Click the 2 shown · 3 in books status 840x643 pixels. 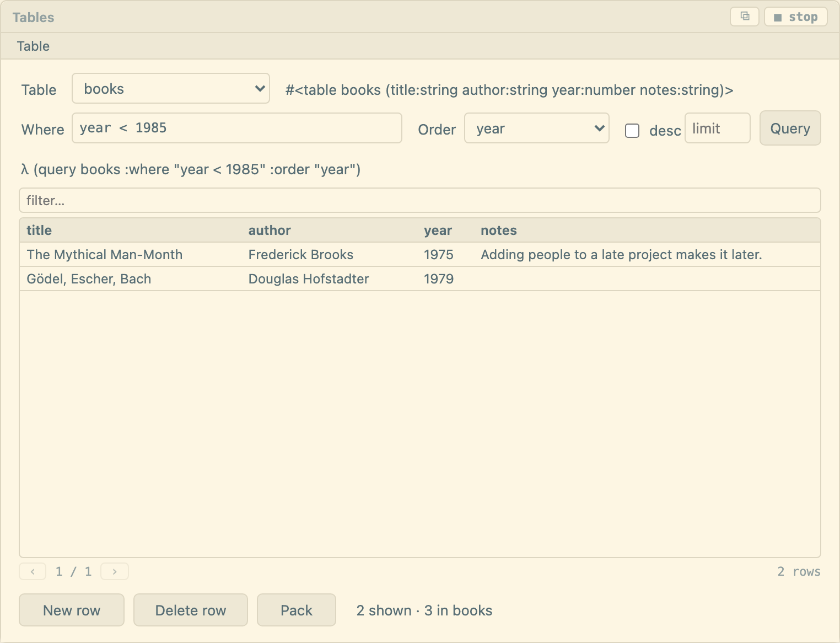point(424,610)
